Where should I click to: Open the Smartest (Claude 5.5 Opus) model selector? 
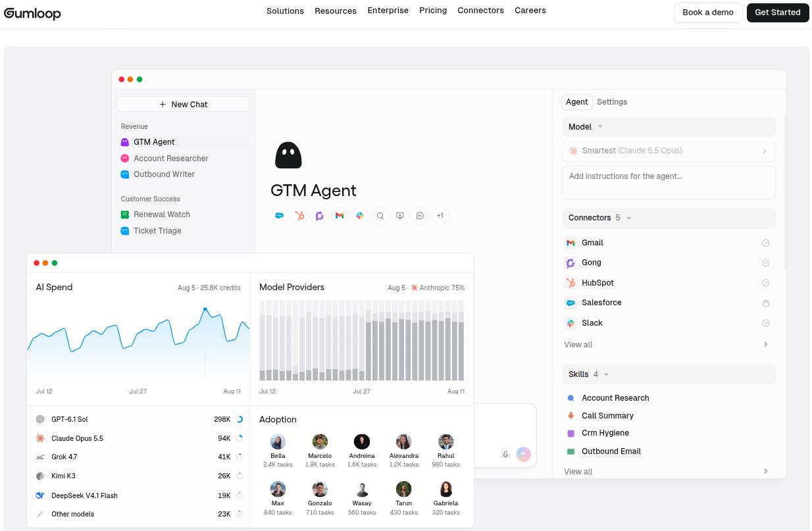pos(669,151)
